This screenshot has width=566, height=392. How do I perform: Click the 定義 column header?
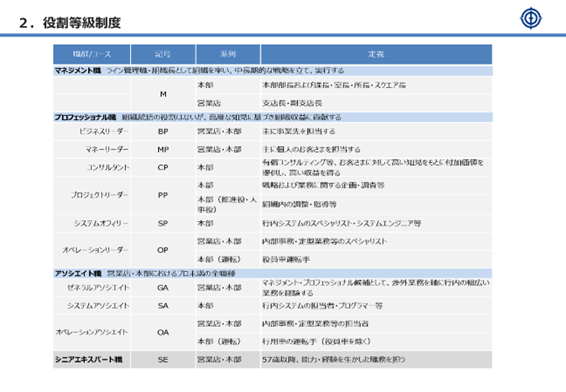coord(376,54)
